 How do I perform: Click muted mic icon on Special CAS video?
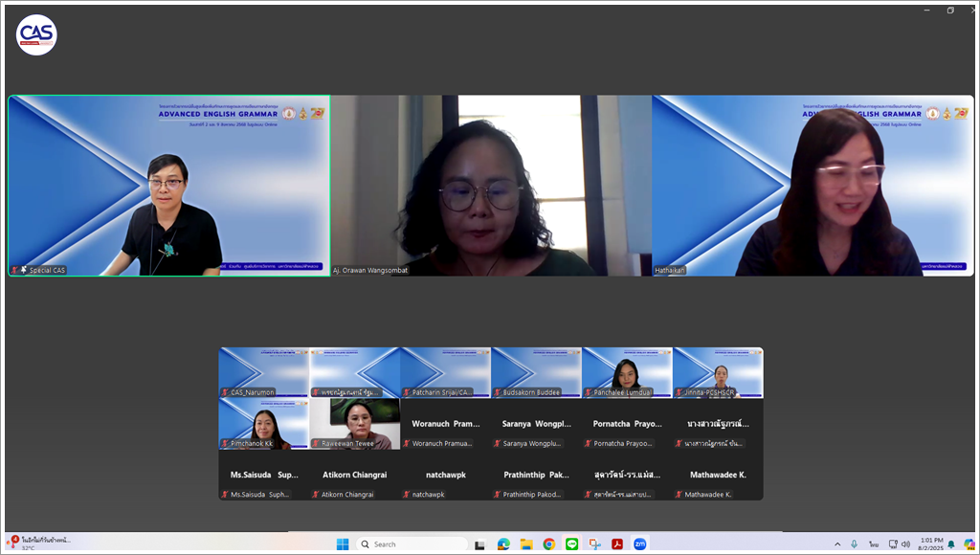(x=14, y=270)
